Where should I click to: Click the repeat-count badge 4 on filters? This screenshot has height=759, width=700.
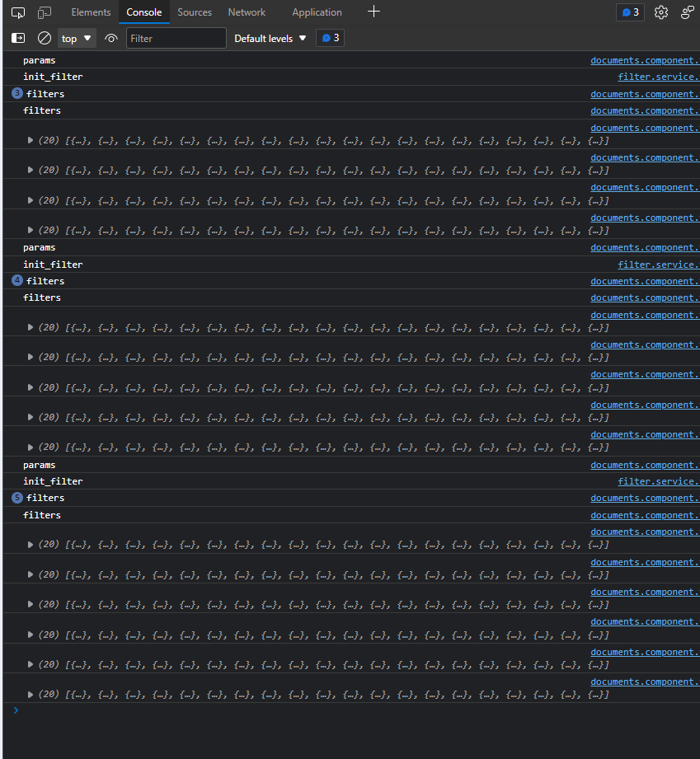point(17,280)
